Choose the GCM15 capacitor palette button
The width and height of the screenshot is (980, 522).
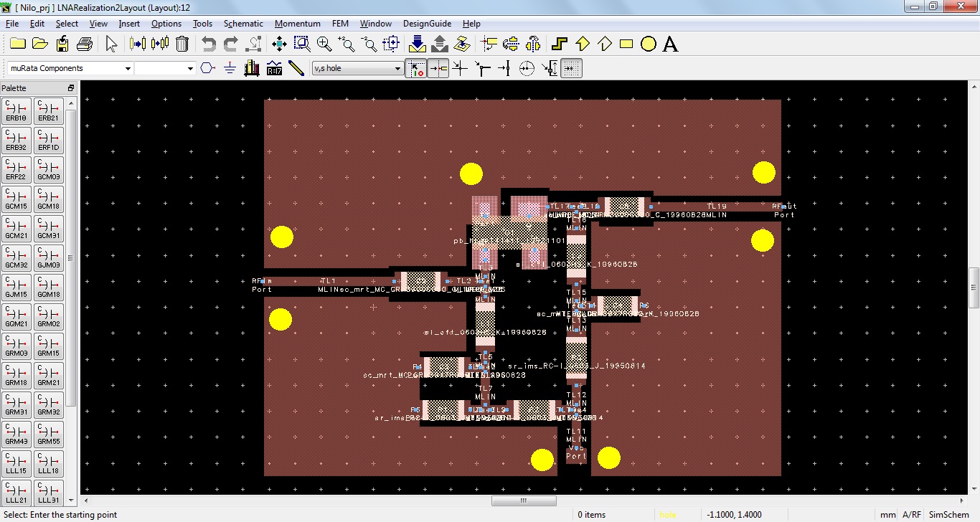point(16,199)
